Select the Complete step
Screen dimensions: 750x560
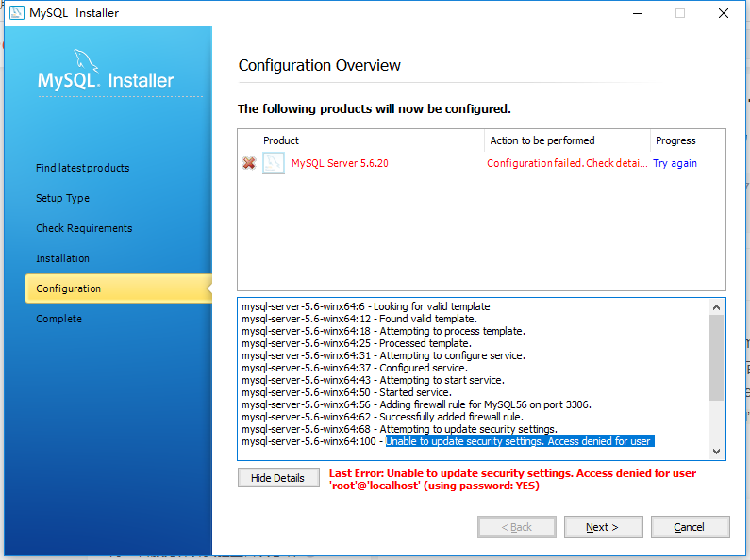coord(58,319)
